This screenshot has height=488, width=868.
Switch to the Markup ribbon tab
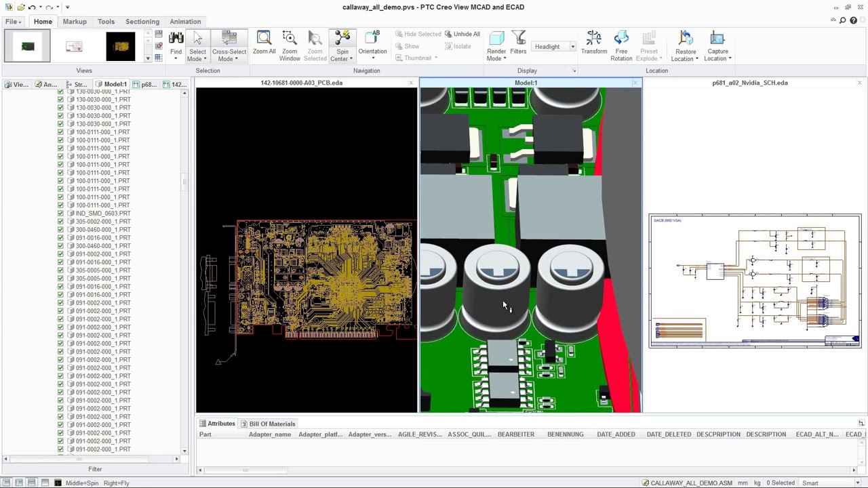pyautogui.click(x=75, y=22)
